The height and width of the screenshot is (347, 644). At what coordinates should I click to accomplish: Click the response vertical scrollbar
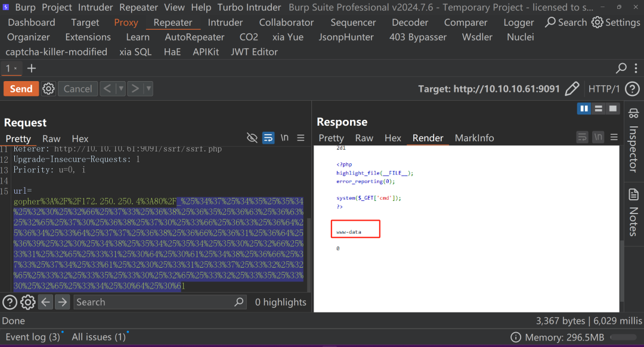622,271
